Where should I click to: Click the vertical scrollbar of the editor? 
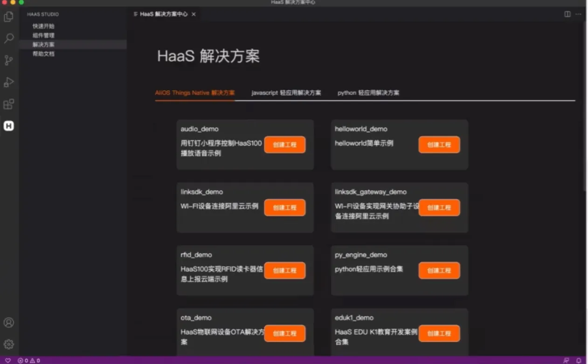(x=585, y=107)
